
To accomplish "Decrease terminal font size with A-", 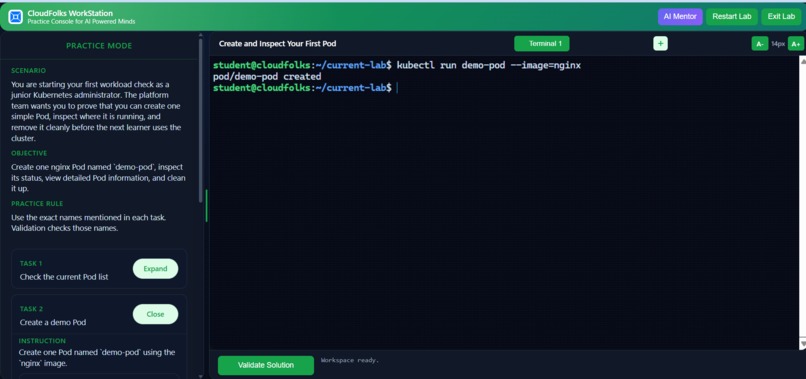I will point(759,44).
